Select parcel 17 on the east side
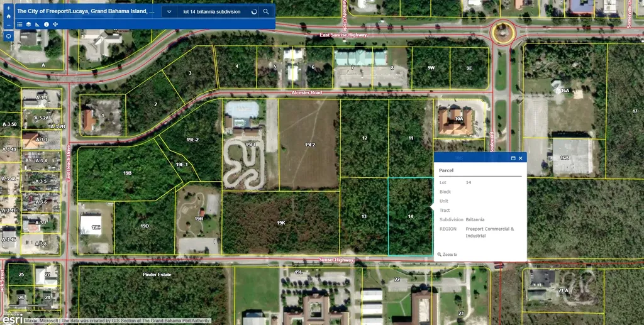The image size is (644, 325). (x=635, y=111)
